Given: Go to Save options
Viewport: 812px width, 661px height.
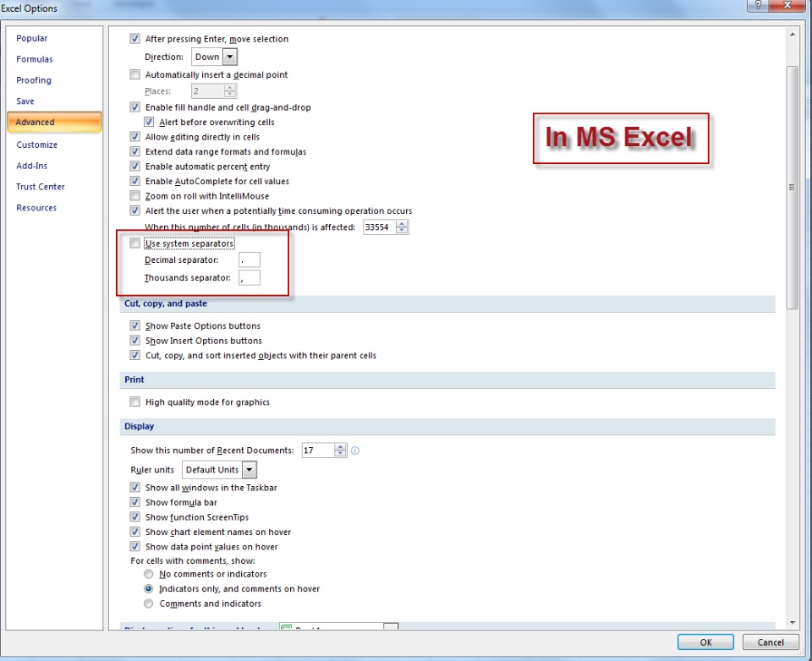Looking at the screenshot, I should (x=25, y=101).
